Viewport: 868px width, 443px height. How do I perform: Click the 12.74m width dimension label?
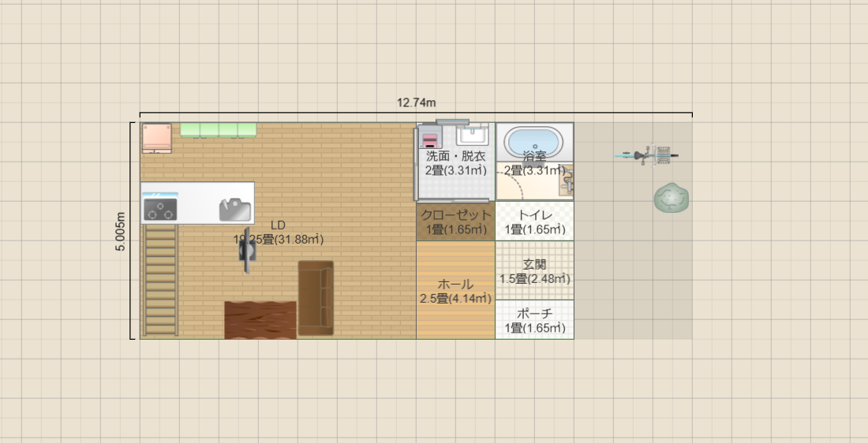coord(417,102)
